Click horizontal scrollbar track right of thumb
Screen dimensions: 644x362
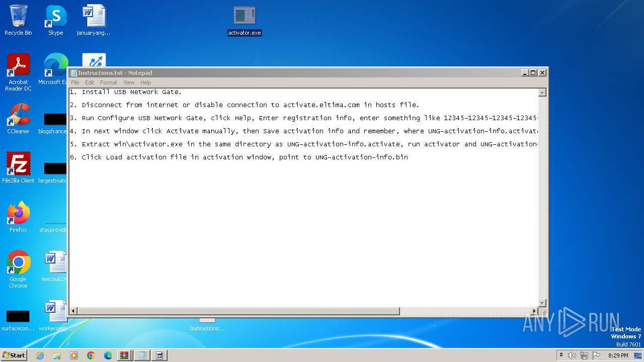pos(465,311)
